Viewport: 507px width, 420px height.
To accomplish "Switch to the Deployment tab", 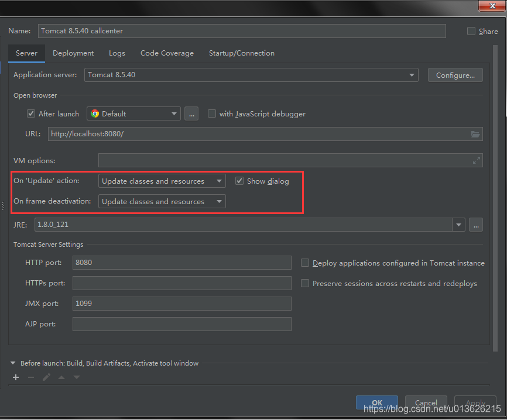I will (x=73, y=53).
